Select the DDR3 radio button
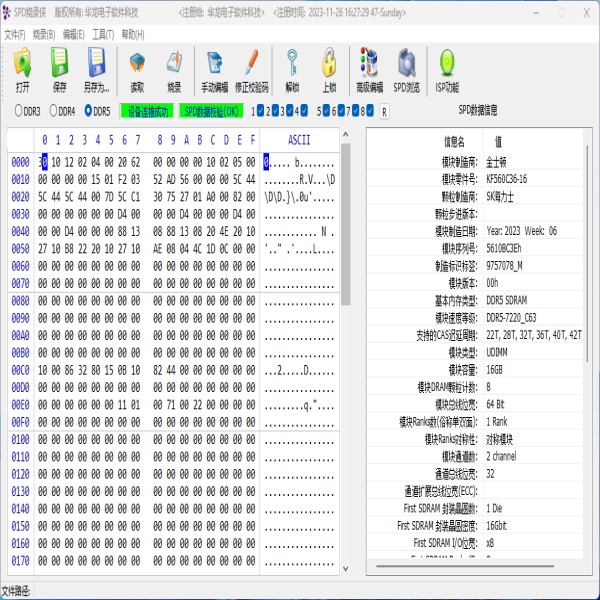 pyautogui.click(x=18, y=111)
